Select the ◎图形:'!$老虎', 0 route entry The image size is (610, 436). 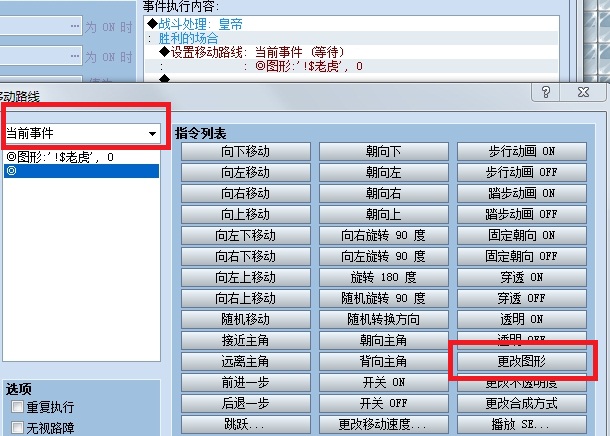(x=81, y=157)
